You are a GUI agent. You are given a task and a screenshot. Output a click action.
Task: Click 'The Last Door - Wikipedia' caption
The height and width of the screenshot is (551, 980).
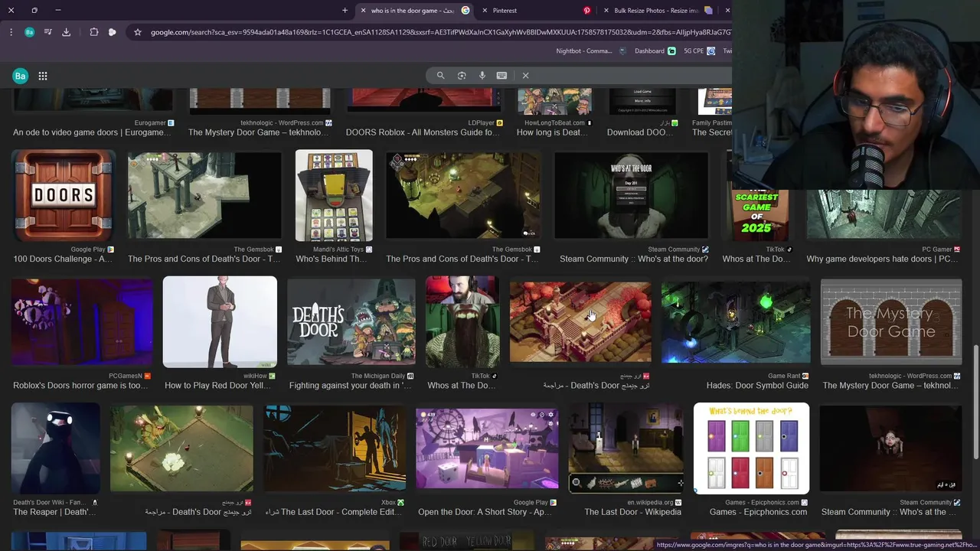[632, 512]
